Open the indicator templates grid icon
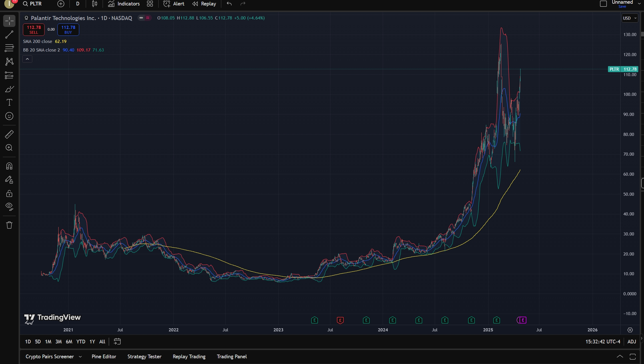Screen dimensions: 644x364 pos(150,4)
